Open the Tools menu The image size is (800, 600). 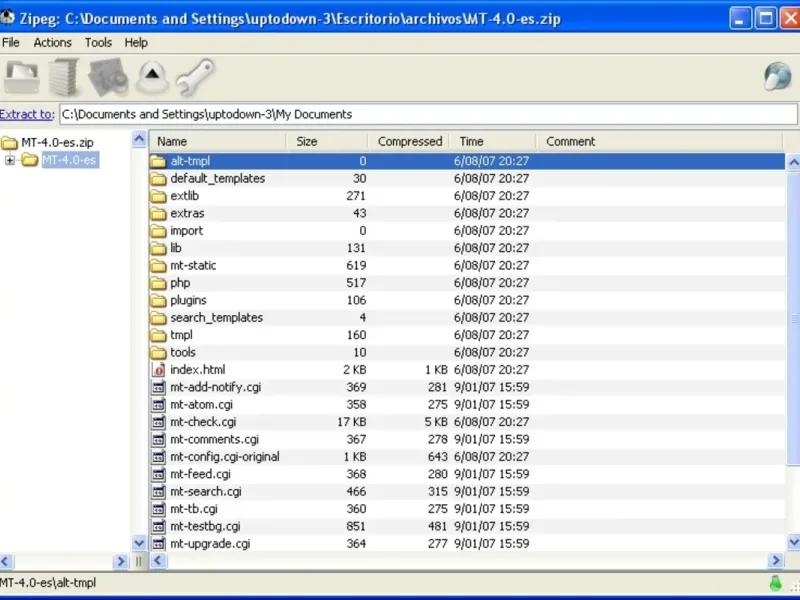[98, 42]
